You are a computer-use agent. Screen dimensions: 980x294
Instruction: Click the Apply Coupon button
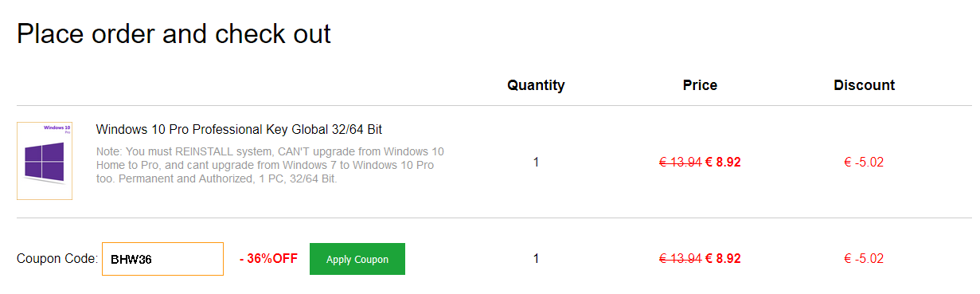[x=357, y=259]
